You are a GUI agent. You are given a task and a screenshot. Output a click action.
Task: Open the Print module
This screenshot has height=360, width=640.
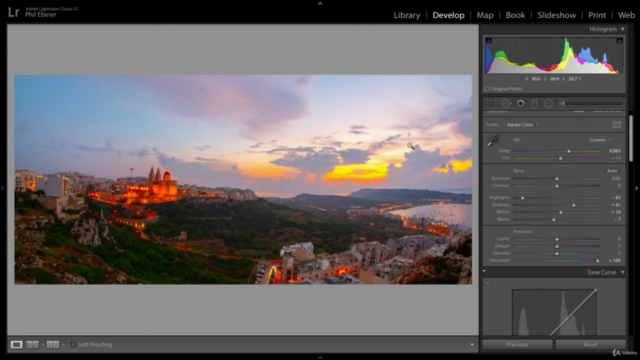click(597, 15)
